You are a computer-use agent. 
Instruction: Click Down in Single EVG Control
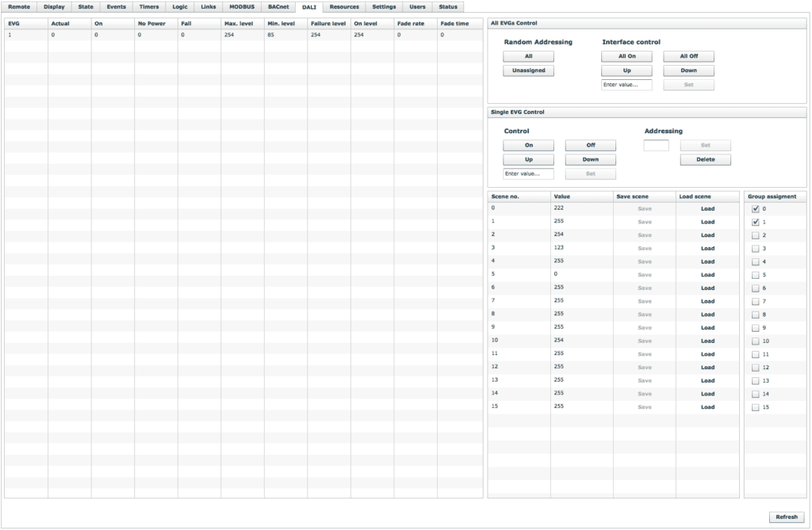pos(590,159)
